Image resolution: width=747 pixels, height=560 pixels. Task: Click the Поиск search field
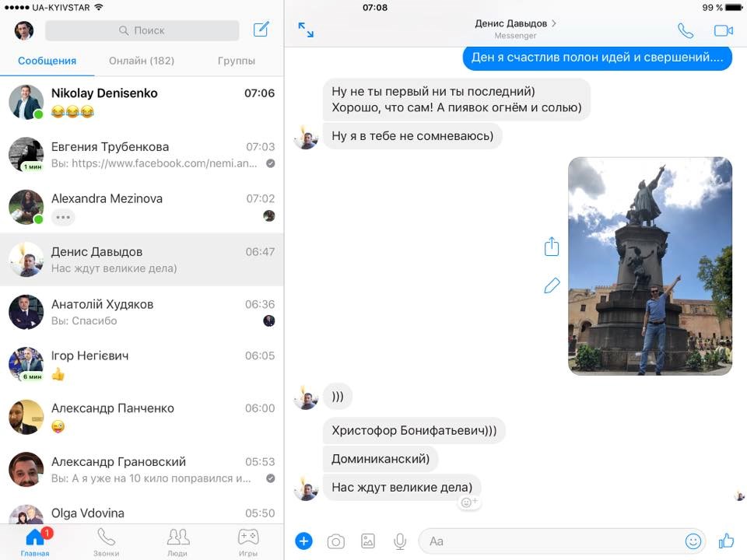click(142, 30)
